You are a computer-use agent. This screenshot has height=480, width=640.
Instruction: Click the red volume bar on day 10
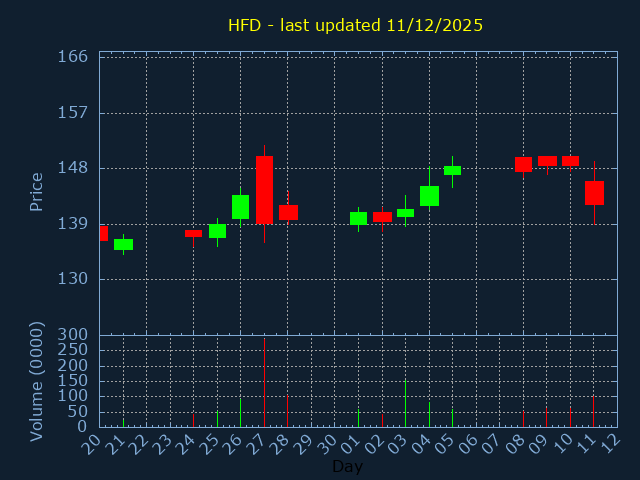coord(570,416)
